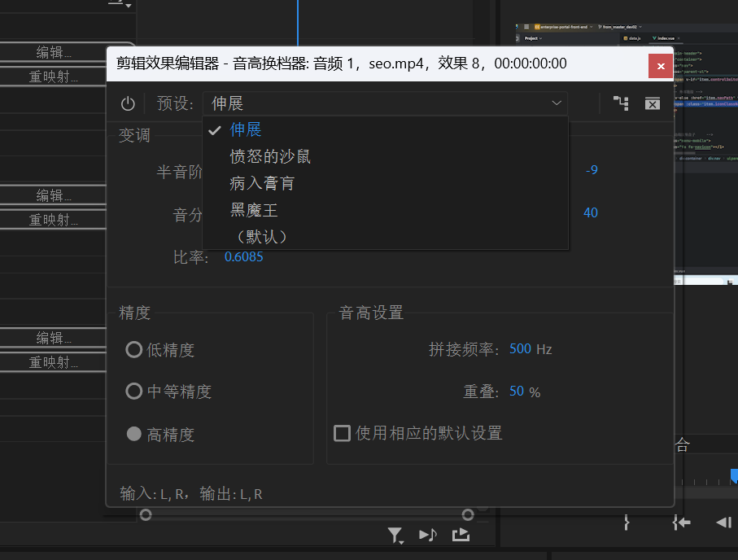Click the audio-only playback icon
Viewport: 738px width, 560px height.
tap(428, 535)
